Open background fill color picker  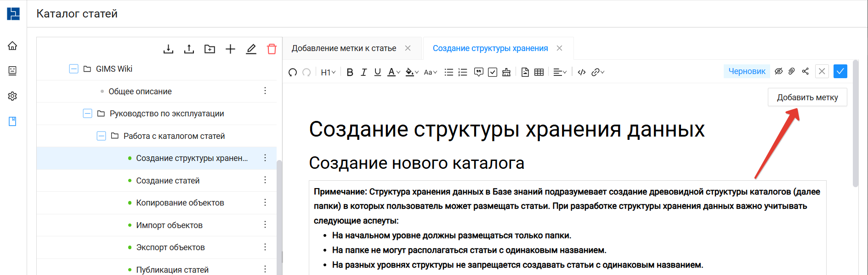412,72
